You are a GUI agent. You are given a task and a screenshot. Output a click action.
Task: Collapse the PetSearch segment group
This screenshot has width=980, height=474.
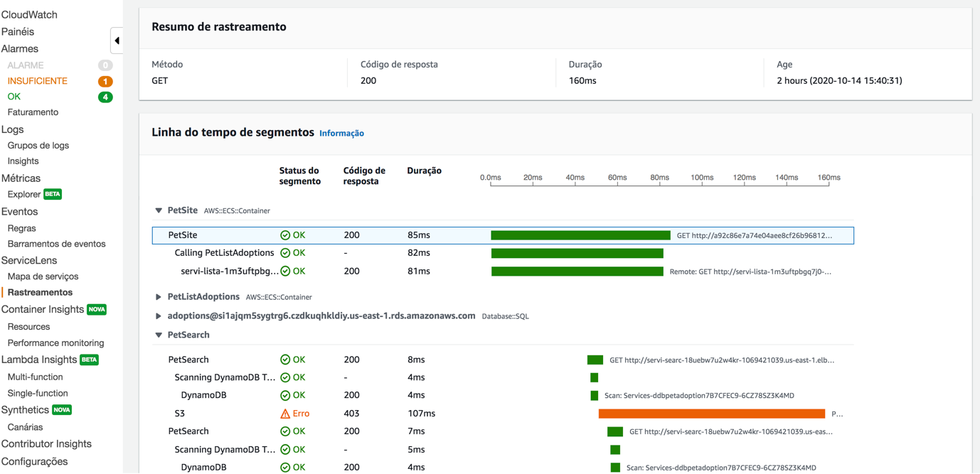159,335
